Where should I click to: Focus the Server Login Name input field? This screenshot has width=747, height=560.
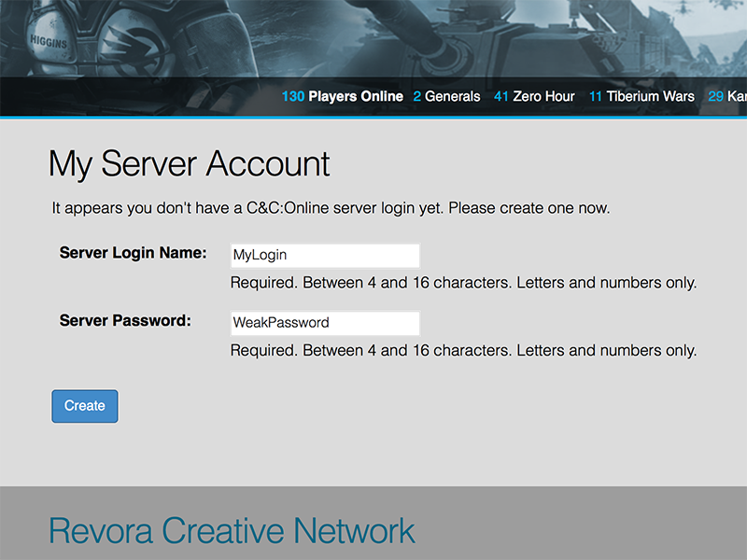coord(325,254)
